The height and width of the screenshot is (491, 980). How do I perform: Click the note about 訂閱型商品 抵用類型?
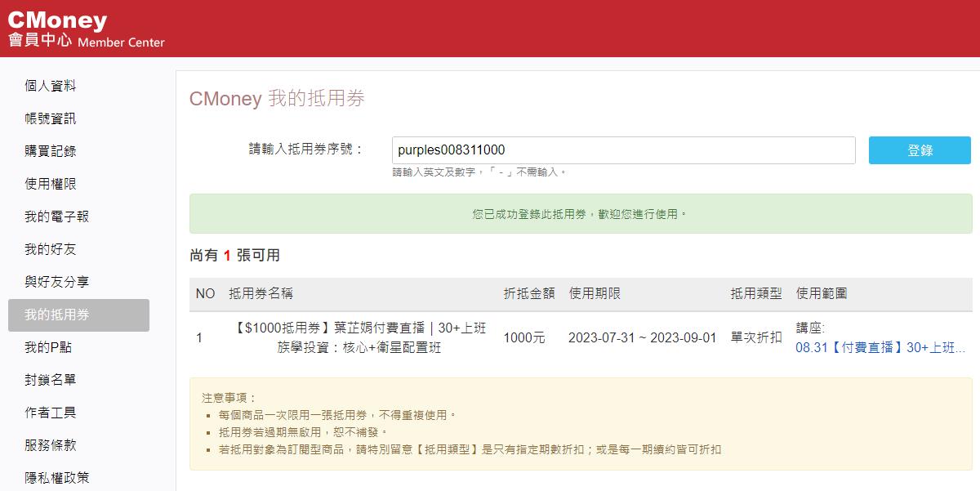point(470,449)
